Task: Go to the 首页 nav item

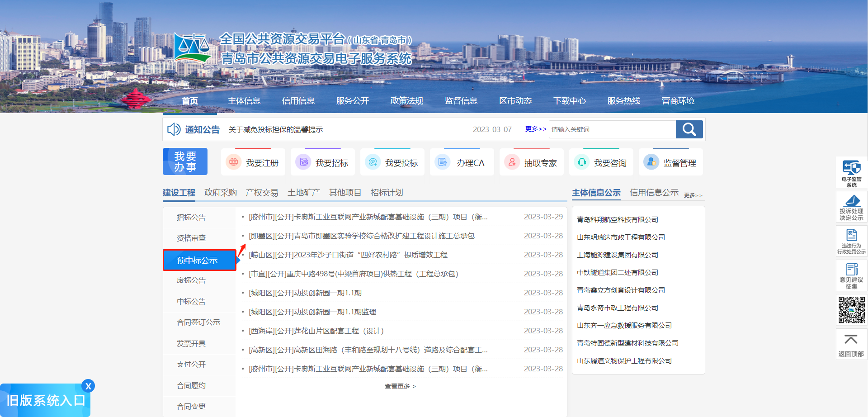Action: click(190, 101)
